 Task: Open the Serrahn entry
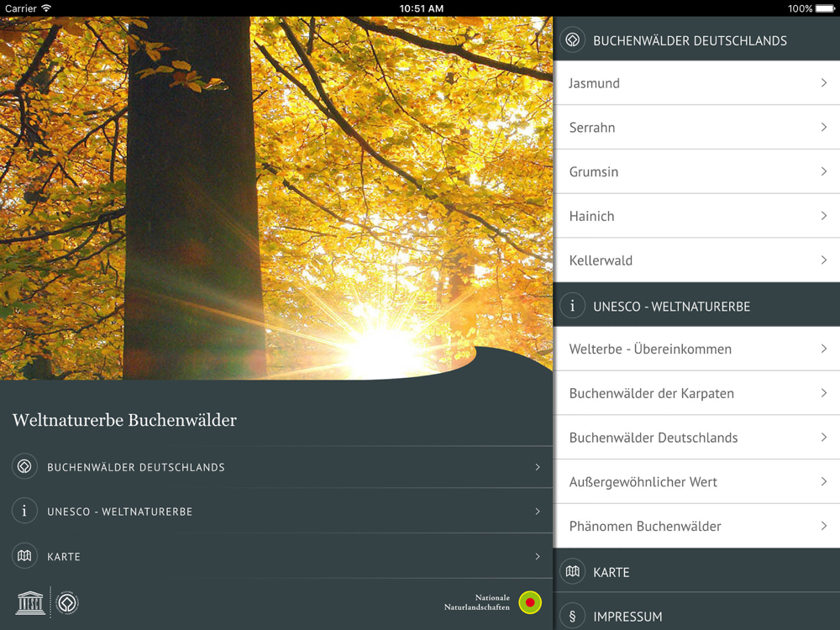point(696,128)
